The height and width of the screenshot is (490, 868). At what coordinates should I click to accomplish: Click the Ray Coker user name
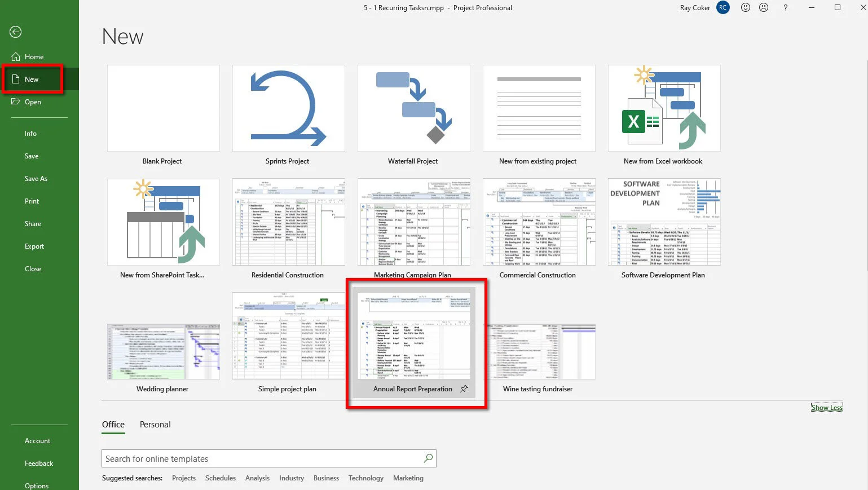pos(695,8)
